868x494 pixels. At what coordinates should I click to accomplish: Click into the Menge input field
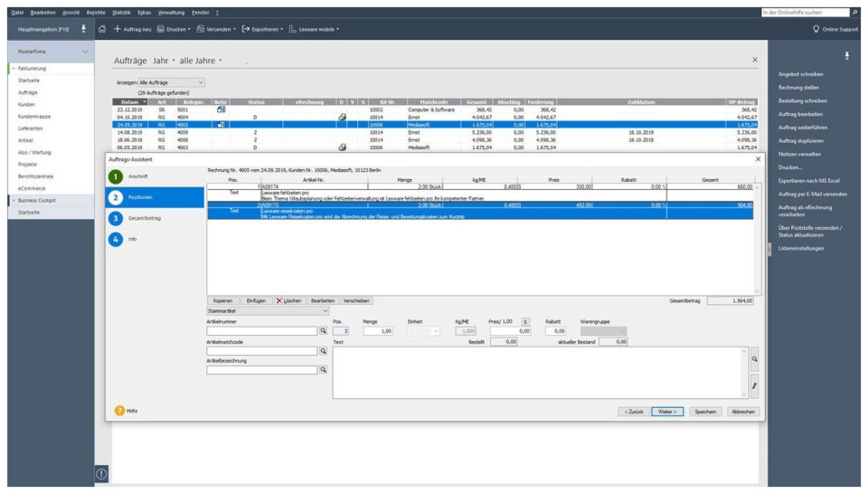coord(377,331)
